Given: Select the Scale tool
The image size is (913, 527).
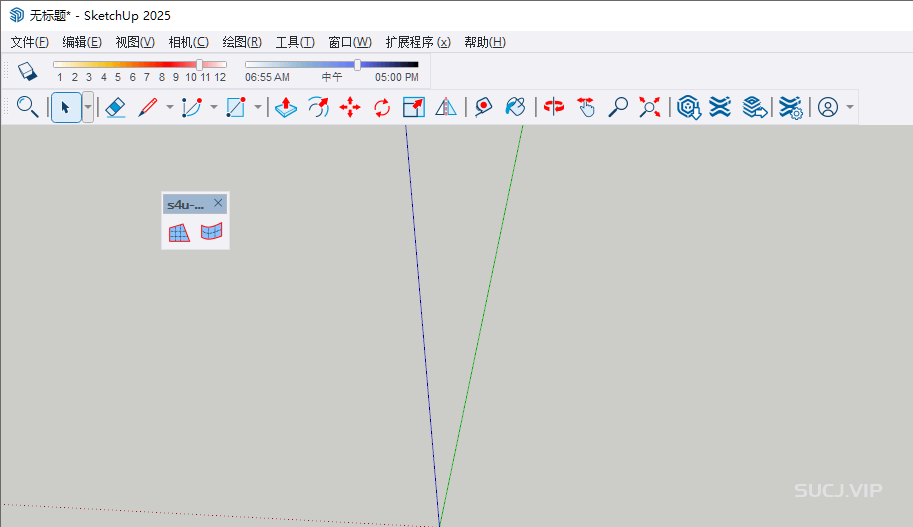Looking at the screenshot, I should (414, 107).
